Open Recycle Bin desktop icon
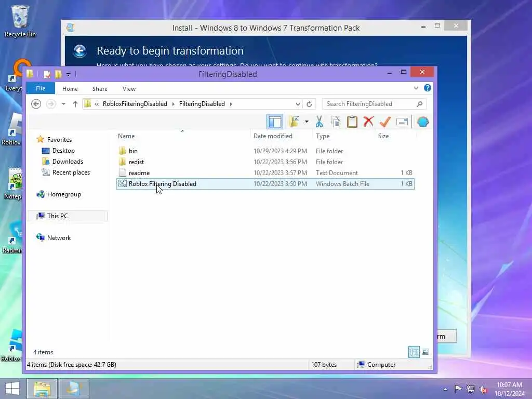Image resolution: width=532 pixels, height=399 pixels. [20, 21]
